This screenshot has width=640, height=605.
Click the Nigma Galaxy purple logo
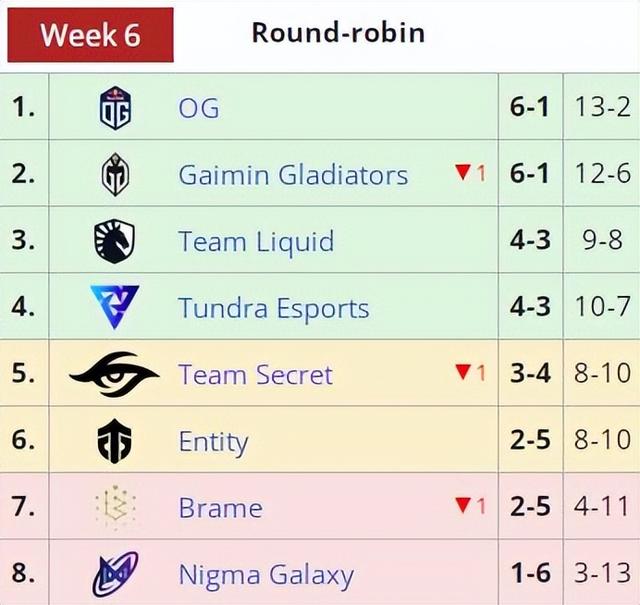[115, 574]
